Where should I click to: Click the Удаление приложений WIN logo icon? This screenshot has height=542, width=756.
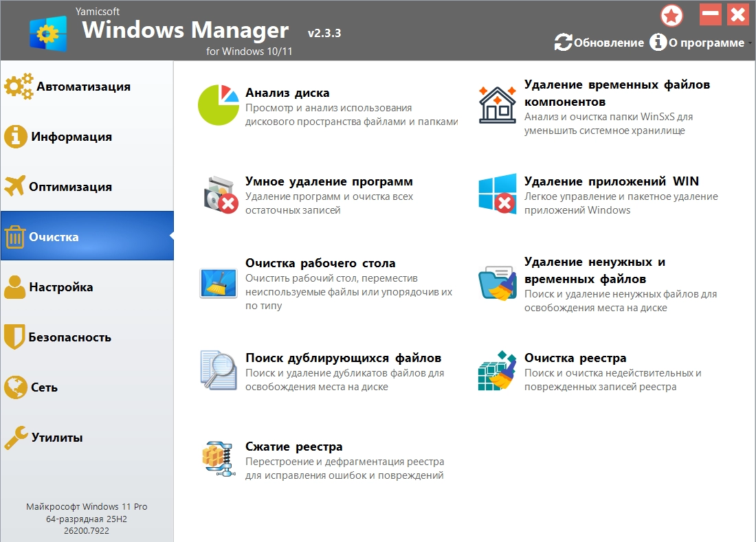tap(498, 194)
